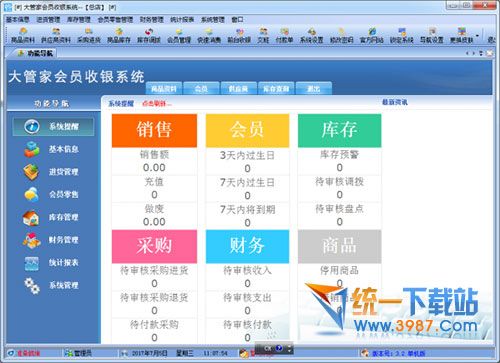Click the orange 销售 tile
The width and height of the screenshot is (500, 363).
pos(154,130)
